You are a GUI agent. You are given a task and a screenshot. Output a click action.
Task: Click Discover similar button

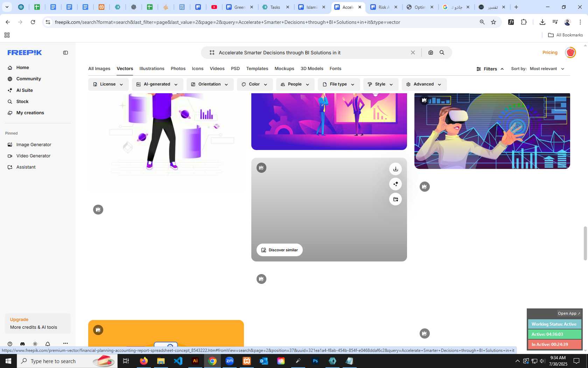tap(280, 250)
